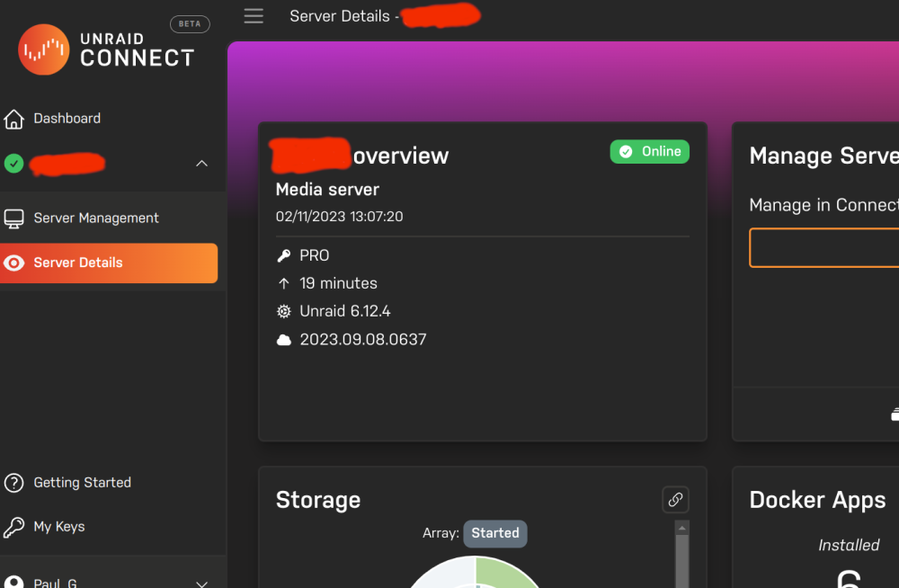Click the Array Started status badge
The width and height of the screenshot is (899, 588).
(x=494, y=533)
